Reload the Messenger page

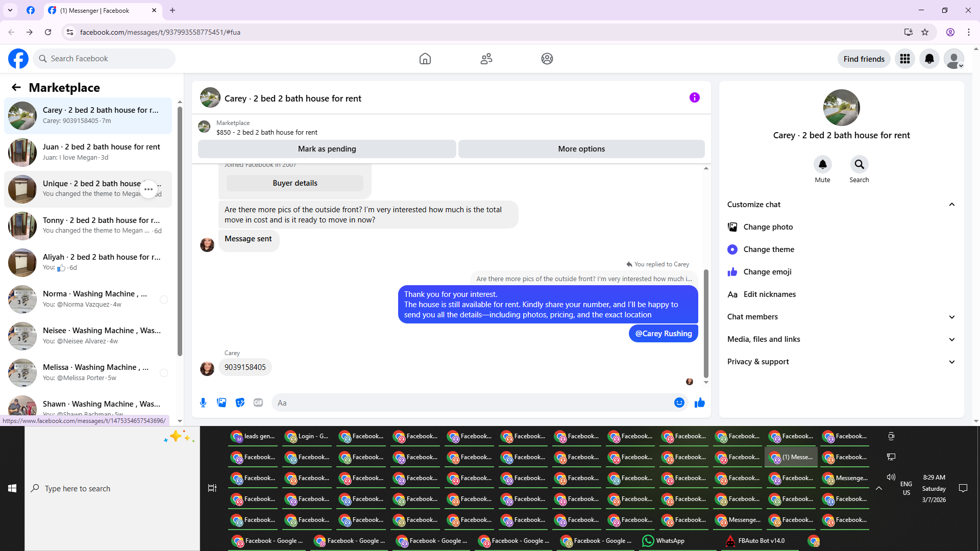pyautogui.click(x=48, y=32)
